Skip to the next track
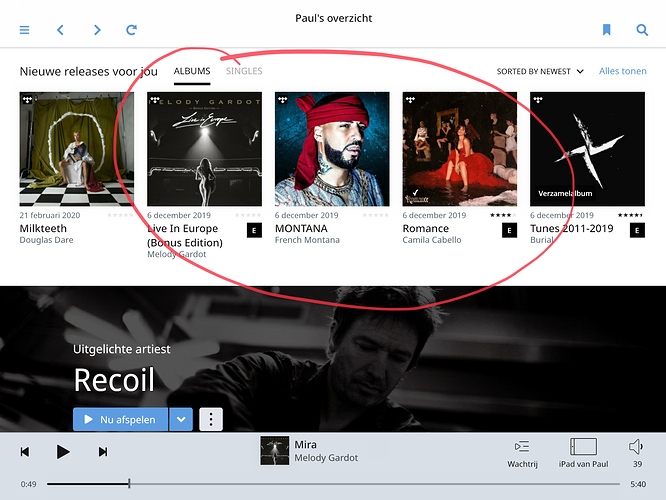666x500 pixels. pyautogui.click(x=103, y=452)
